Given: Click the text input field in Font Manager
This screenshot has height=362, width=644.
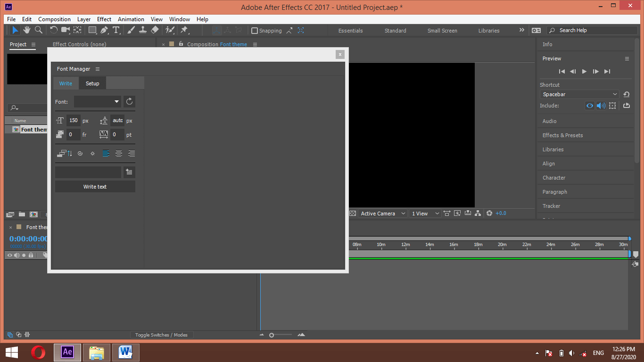Looking at the screenshot, I should 88,172.
